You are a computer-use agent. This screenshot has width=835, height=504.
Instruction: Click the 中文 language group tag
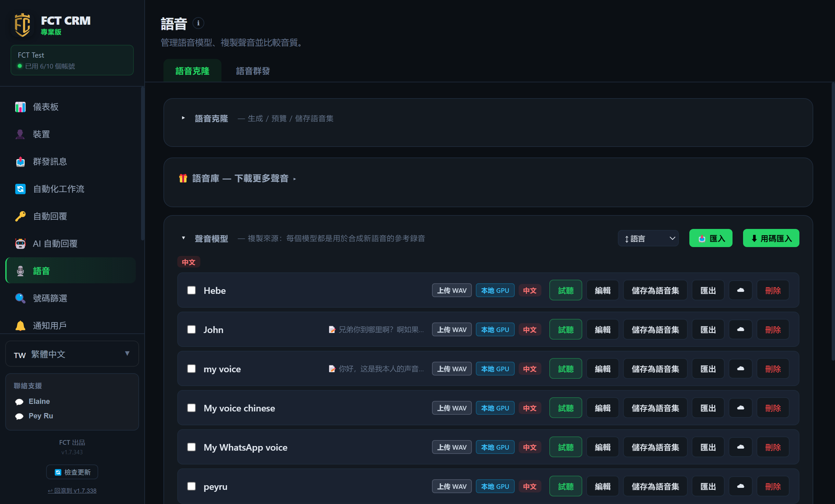point(189,262)
